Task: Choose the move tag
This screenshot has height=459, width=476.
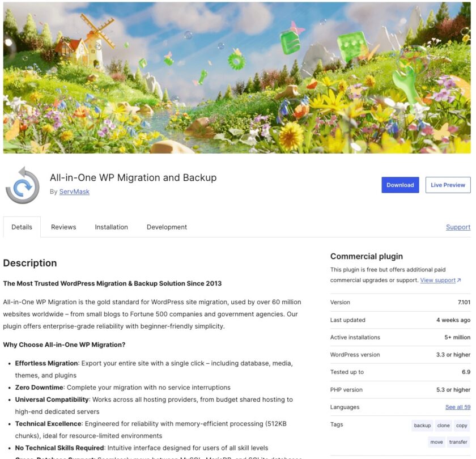Action: click(436, 442)
